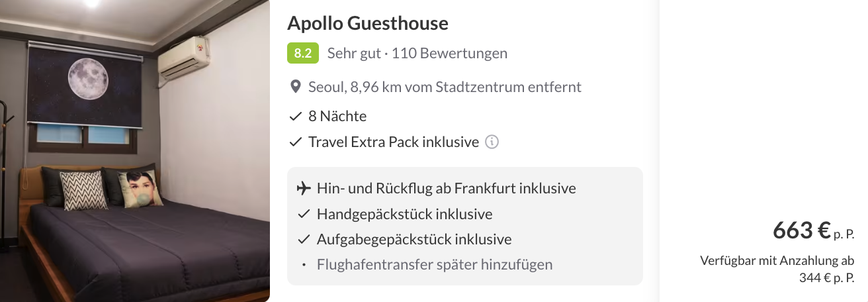Screen dimensions: 868x302
Task: Click the checkmark beside 8 Nächte
Action: [x=296, y=117]
